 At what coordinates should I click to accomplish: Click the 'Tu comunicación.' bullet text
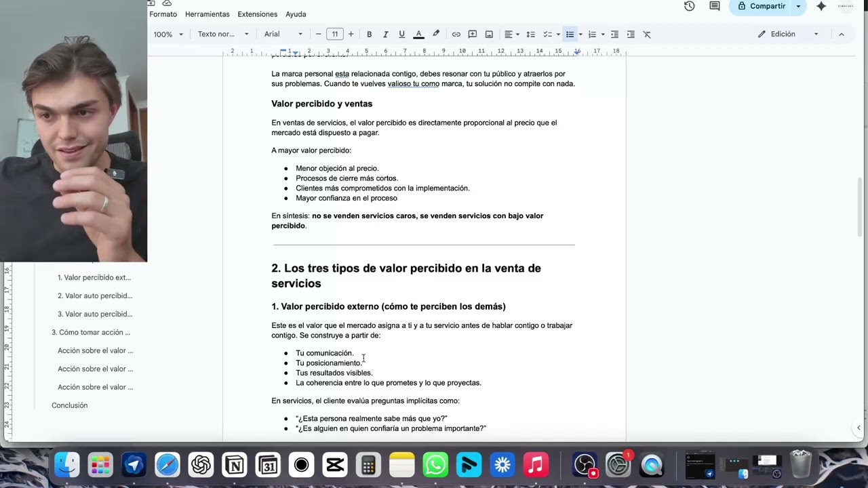point(325,353)
